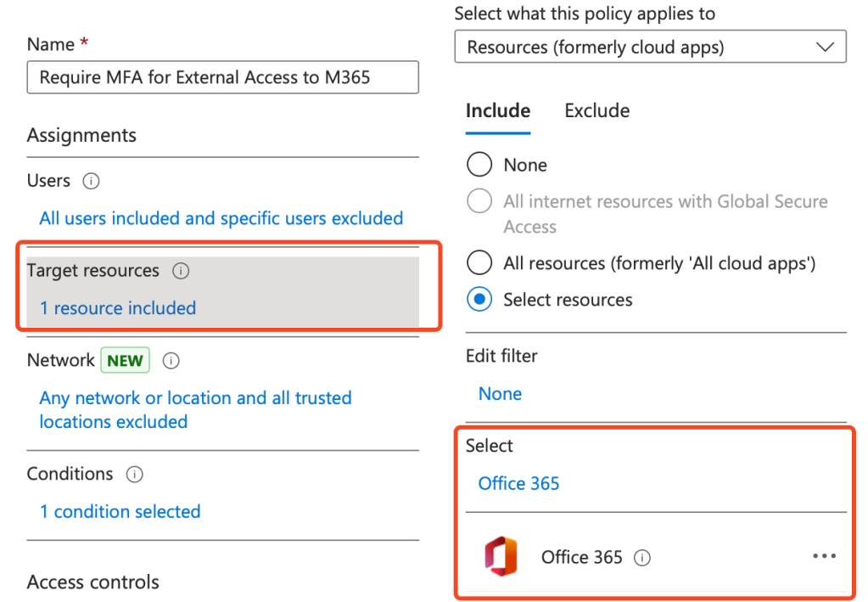This screenshot has width=868, height=602.
Task: Select the Select resources radio button
Action: click(x=479, y=300)
